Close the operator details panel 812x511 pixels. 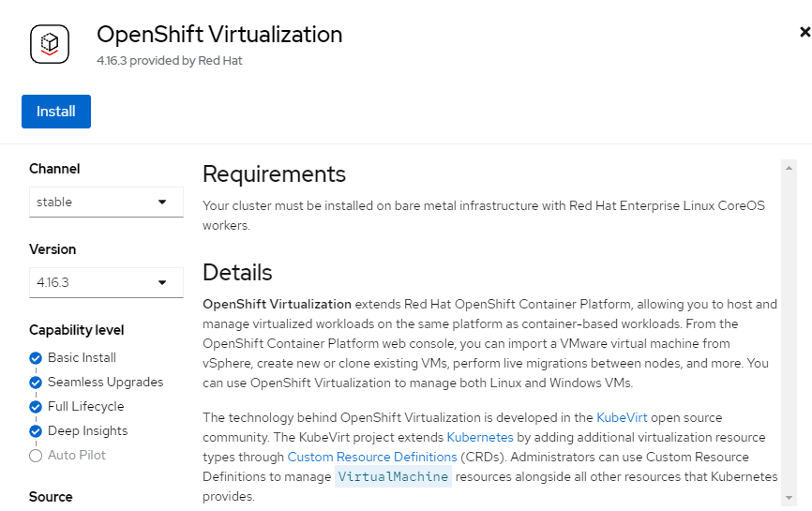[804, 32]
